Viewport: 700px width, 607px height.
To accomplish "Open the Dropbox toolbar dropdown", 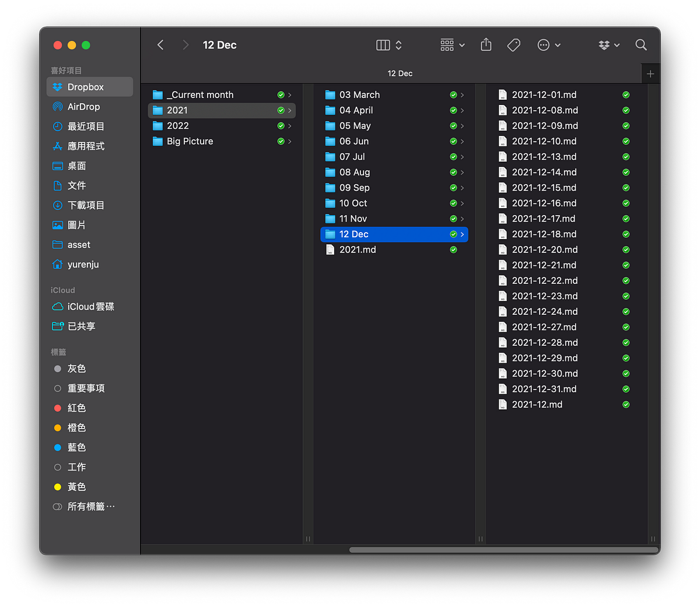I will pyautogui.click(x=608, y=45).
